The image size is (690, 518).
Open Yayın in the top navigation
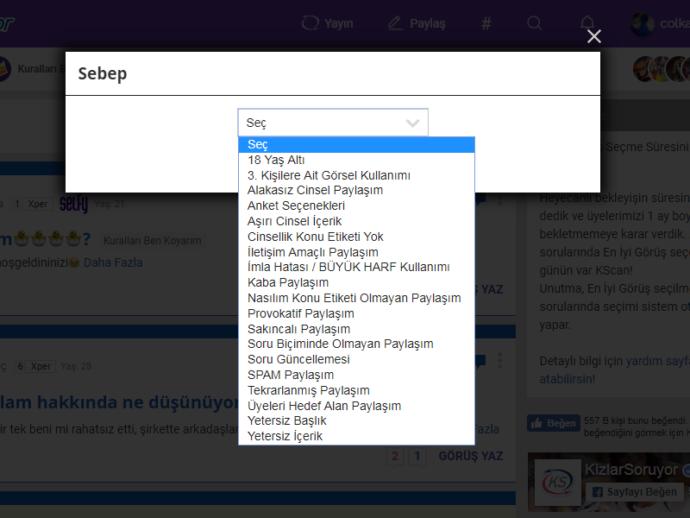[x=327, y=23]
